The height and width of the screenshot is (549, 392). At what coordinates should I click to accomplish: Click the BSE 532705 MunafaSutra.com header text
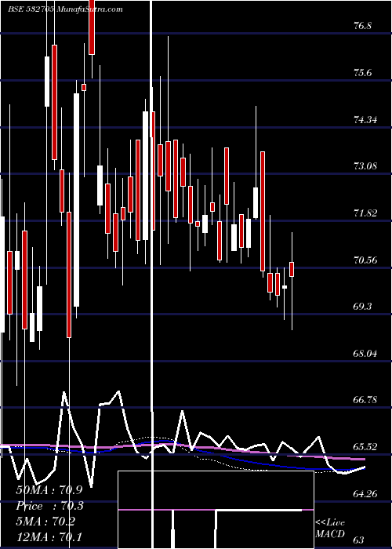(x=65, y=9)
